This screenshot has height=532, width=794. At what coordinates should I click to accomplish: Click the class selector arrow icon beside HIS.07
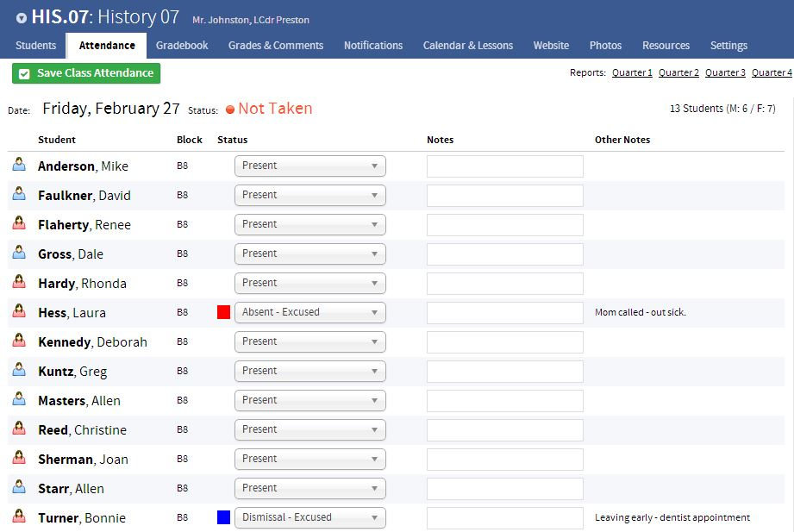[22, 18]
